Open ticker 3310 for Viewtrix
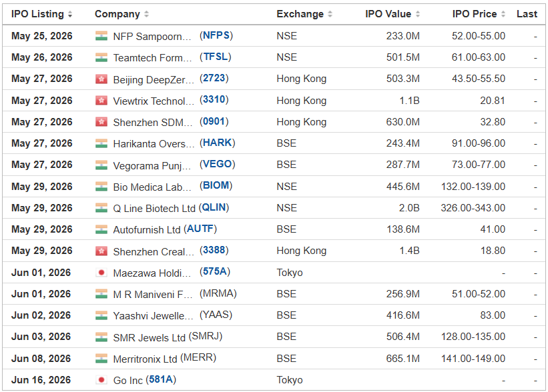This screenshot has height=392, width=548. [214, 100]
